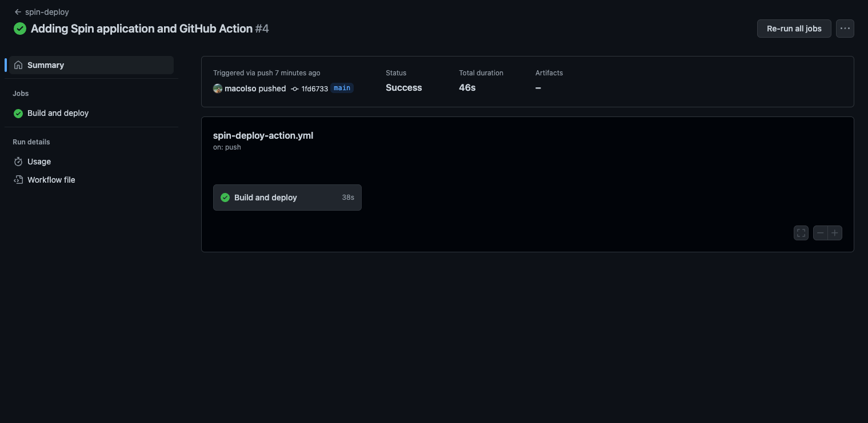Screen dimensions: 868x423
Task: Click the green check inside the graph node
Action: click(225, 198)
